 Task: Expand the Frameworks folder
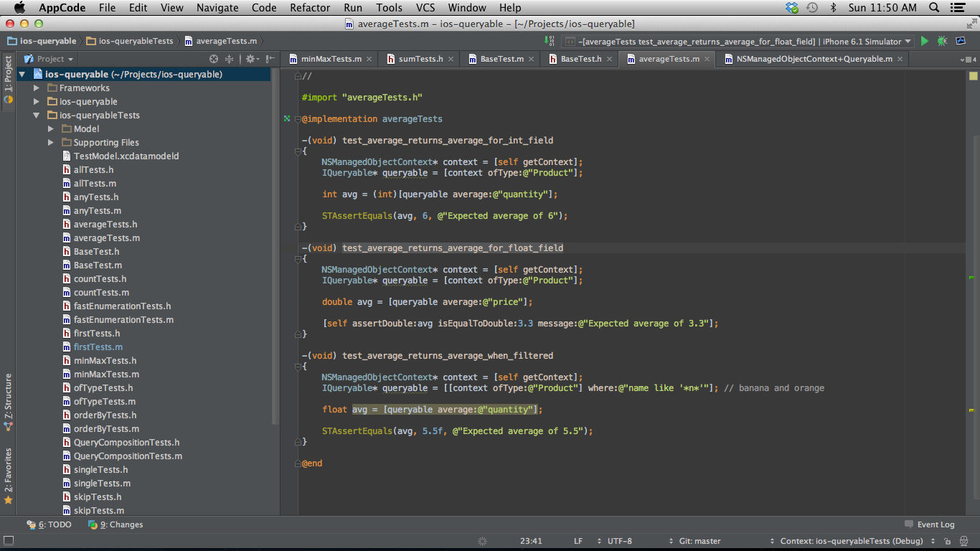(37, 88)
